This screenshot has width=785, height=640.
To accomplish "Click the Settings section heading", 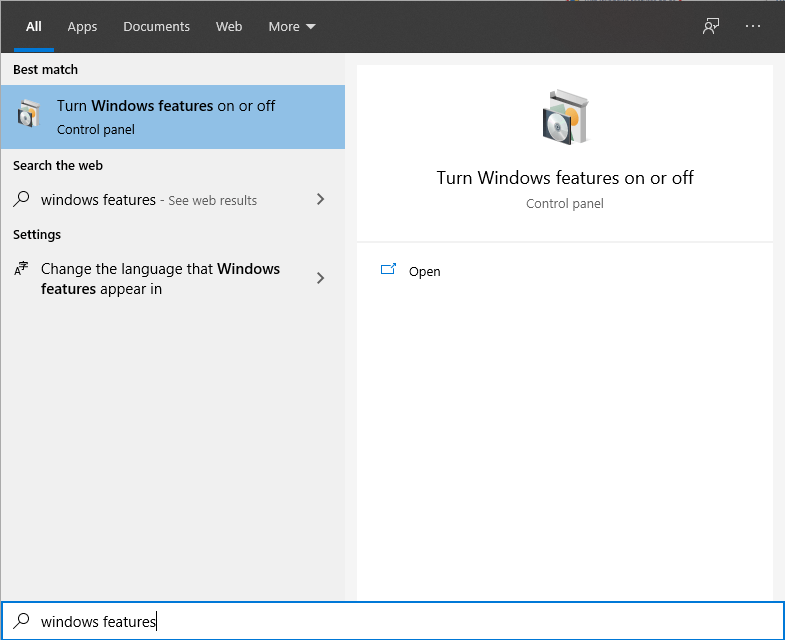I will pos(37,235).
